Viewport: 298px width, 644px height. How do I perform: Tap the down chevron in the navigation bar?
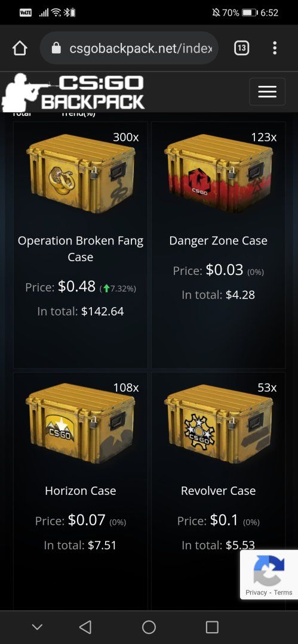37,627
